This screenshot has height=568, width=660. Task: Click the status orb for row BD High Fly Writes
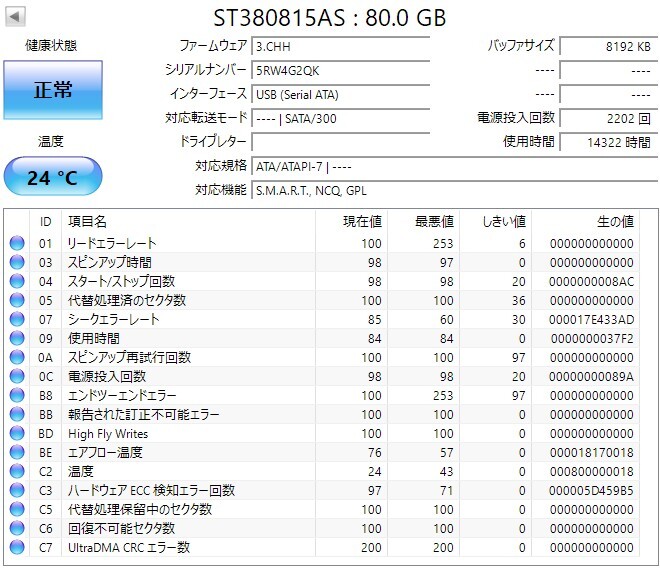tap(17, 433)
